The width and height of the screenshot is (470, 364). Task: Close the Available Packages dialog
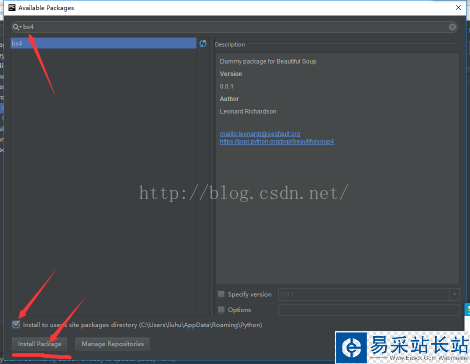458,8
